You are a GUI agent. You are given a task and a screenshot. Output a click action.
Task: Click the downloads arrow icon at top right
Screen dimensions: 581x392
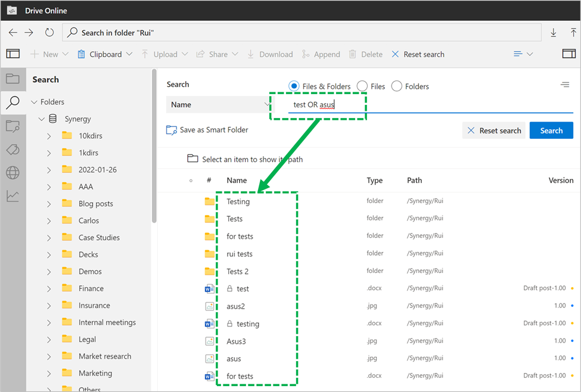pos(553,33)
